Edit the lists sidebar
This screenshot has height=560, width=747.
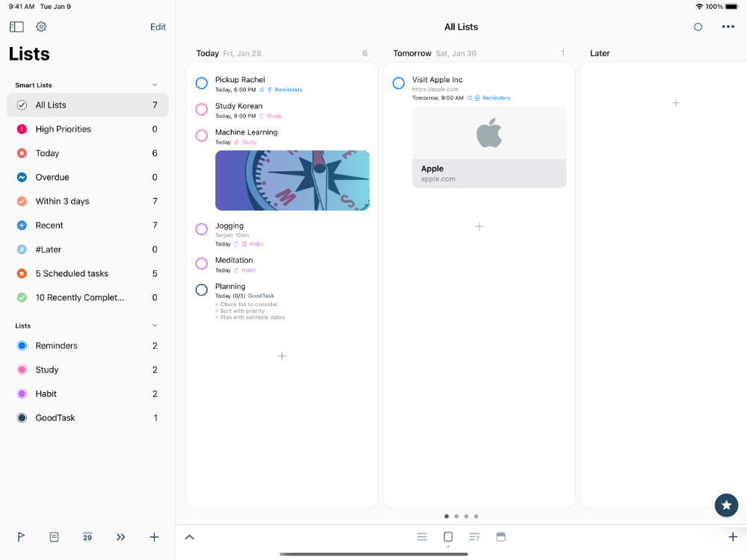tap(158, 27)
